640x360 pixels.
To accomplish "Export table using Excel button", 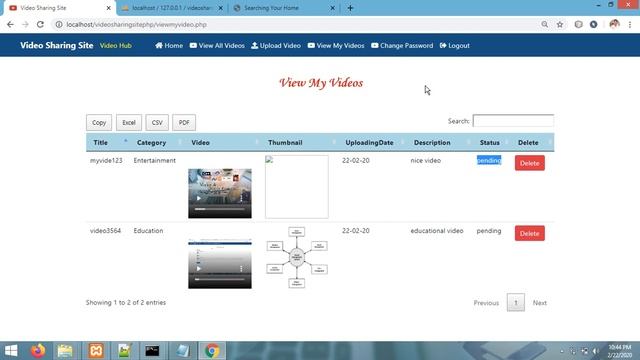I will pos(129,122).
